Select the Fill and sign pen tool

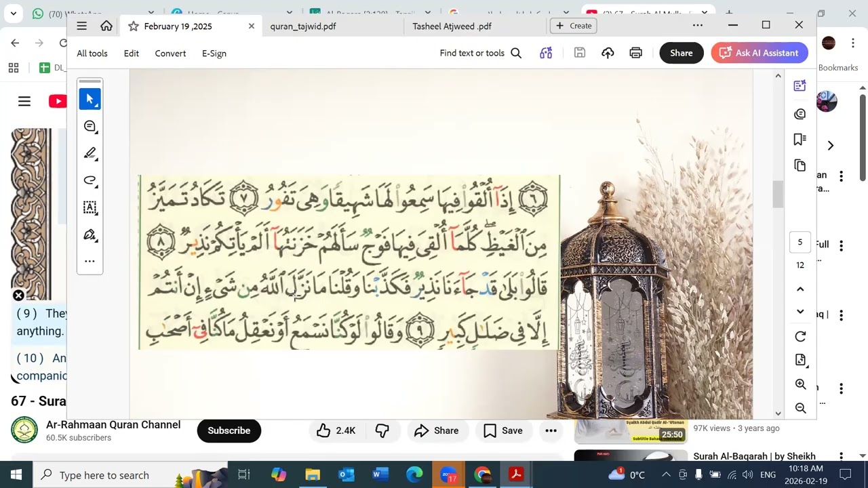90,235
